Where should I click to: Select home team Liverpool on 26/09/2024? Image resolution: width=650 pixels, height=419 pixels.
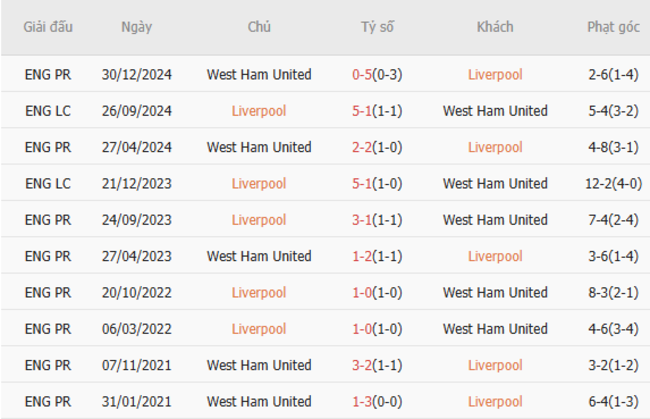click(x=259, y=111)
